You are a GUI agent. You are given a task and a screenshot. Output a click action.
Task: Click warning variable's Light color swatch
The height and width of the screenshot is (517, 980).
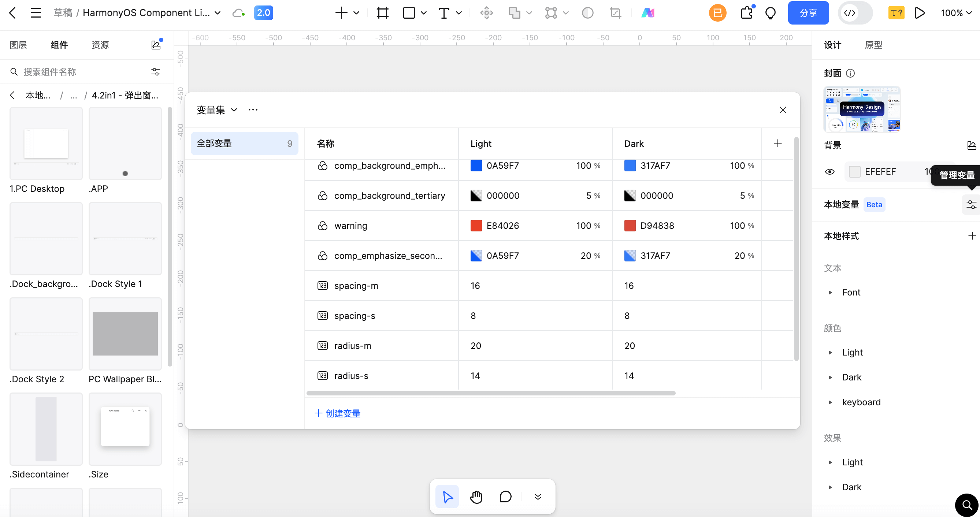tap(476, 226)
